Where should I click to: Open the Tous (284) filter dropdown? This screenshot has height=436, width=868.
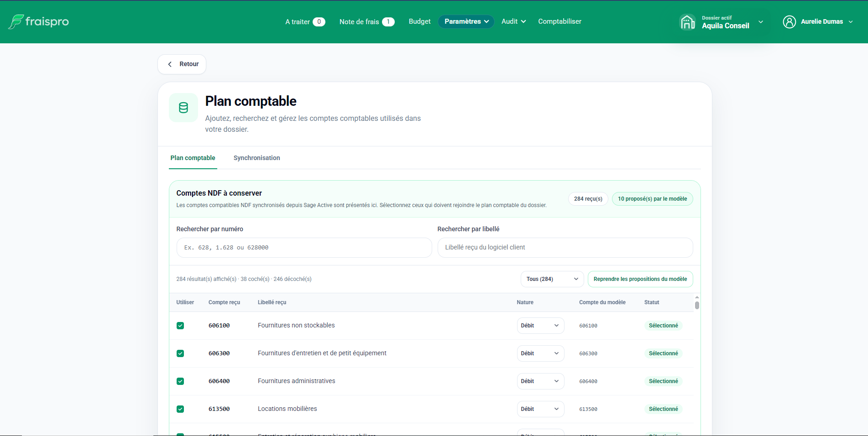point(552,279)
